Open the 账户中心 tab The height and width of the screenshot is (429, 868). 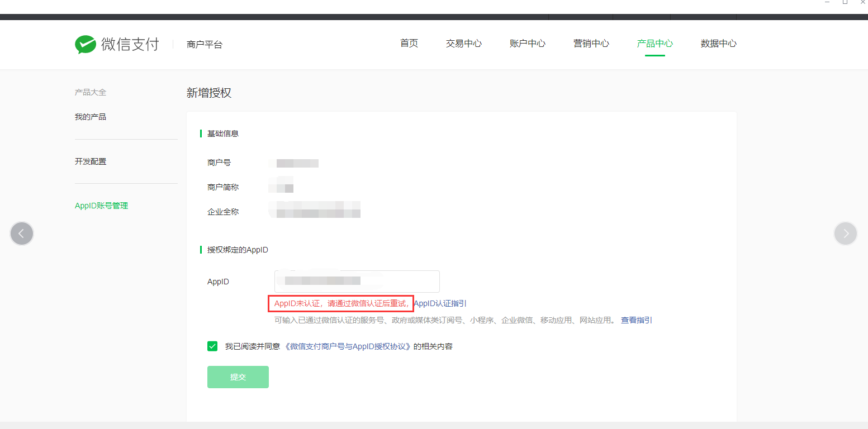(x=528, y=44)
